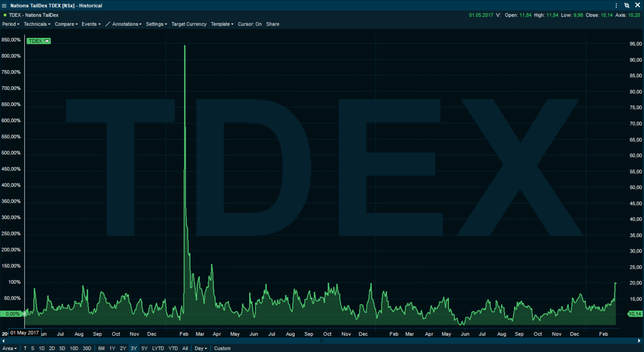Viewport: 644px width, 352px height.
Task: Open the Events dropdown
Action: 91,24
